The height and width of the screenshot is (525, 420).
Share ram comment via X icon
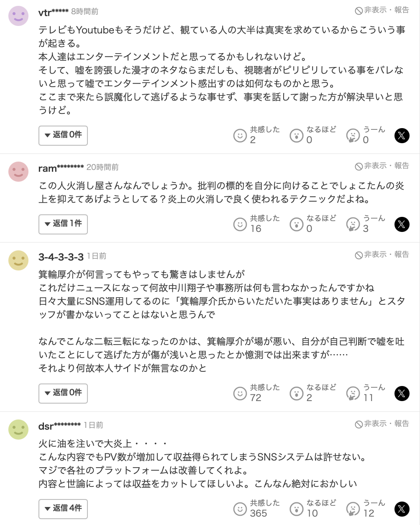tap(402, 224)
